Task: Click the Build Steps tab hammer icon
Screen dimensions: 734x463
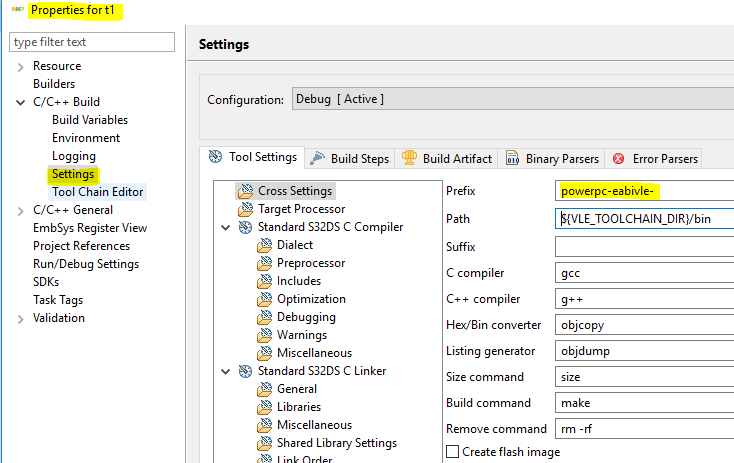Action: 318,158
